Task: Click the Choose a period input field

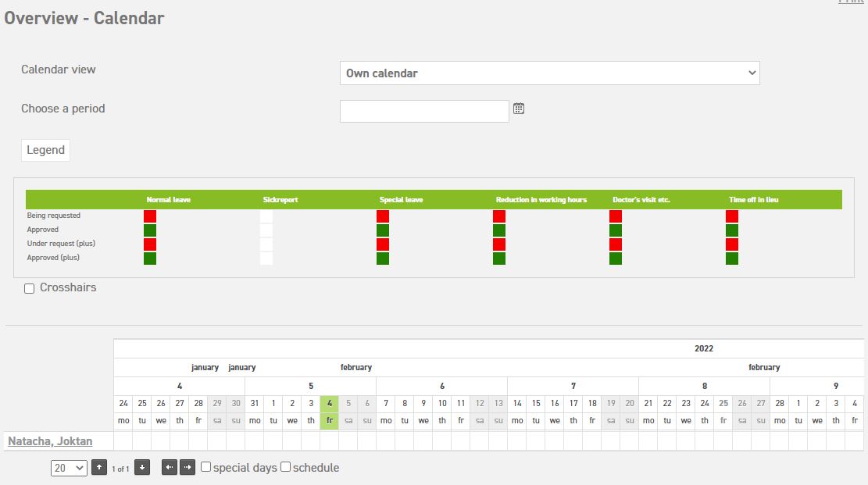Action: (424, 110)
